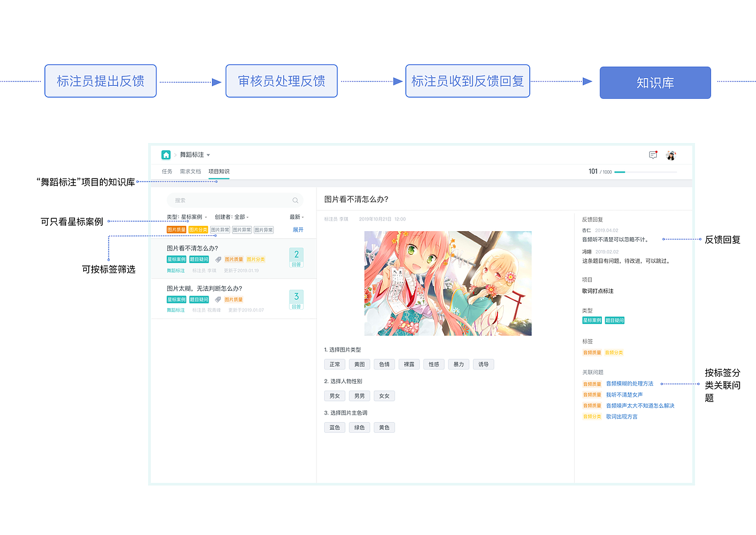Screen dimensions: 756x535
Task: Click the magnifier icon in search box
Action: click(295, 200)
